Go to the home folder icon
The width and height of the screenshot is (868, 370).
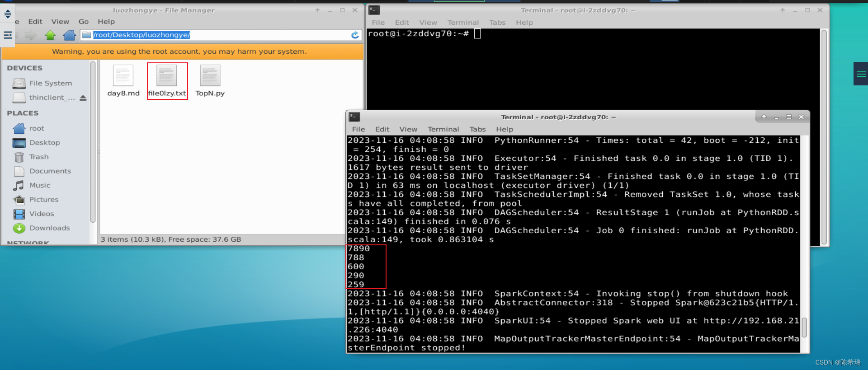(x=70, y=35)
